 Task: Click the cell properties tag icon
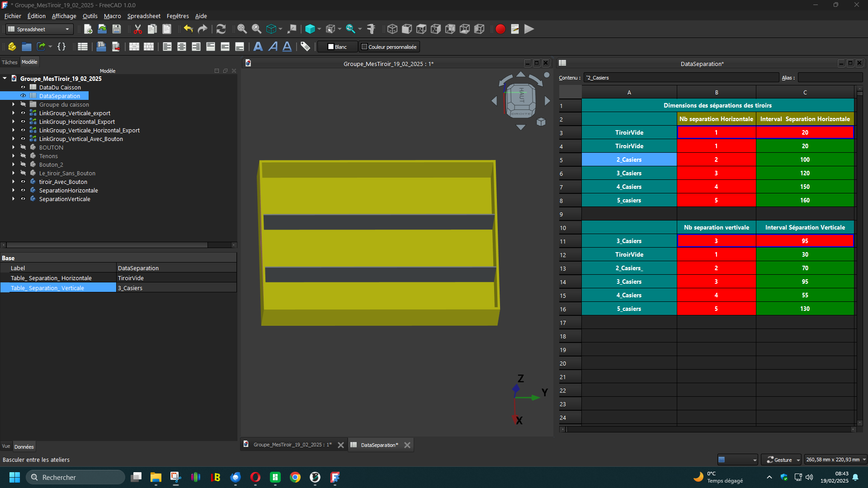tap(306, 47)
